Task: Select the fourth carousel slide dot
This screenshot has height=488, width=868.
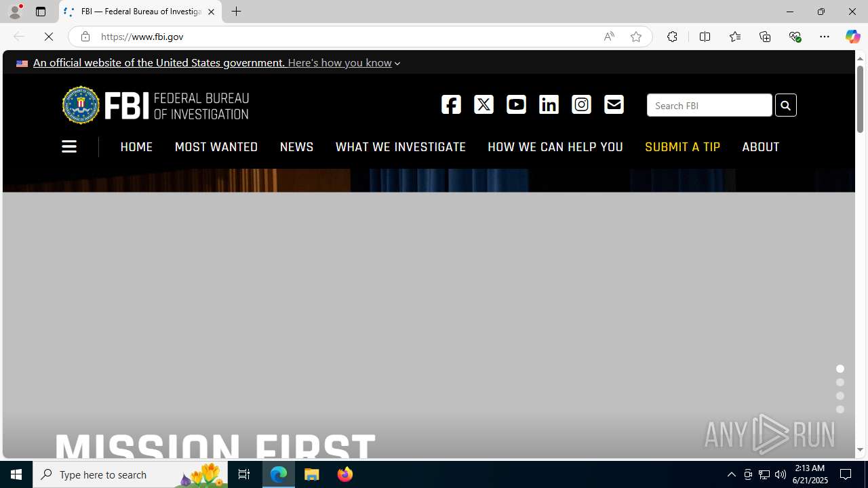Action: 840,409
